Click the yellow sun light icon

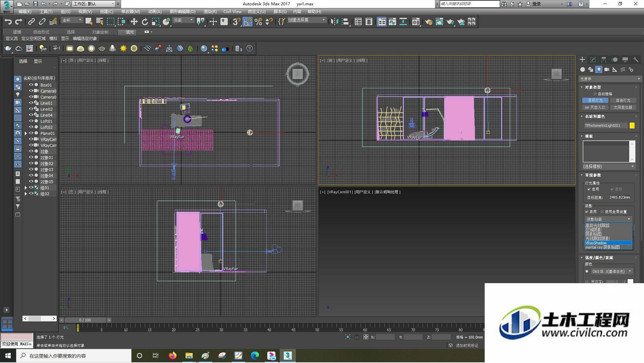(x=123, y=49)
